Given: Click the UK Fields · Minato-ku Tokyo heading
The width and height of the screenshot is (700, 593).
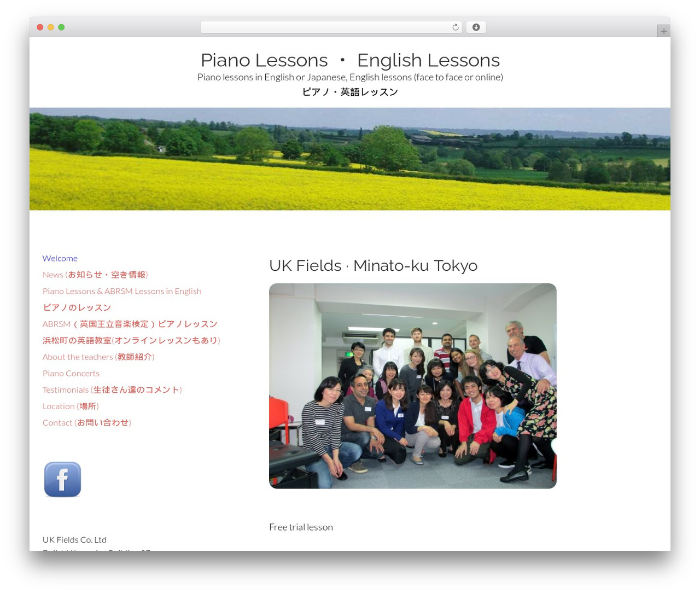Looking at the screenshot, I should (374, 265).
